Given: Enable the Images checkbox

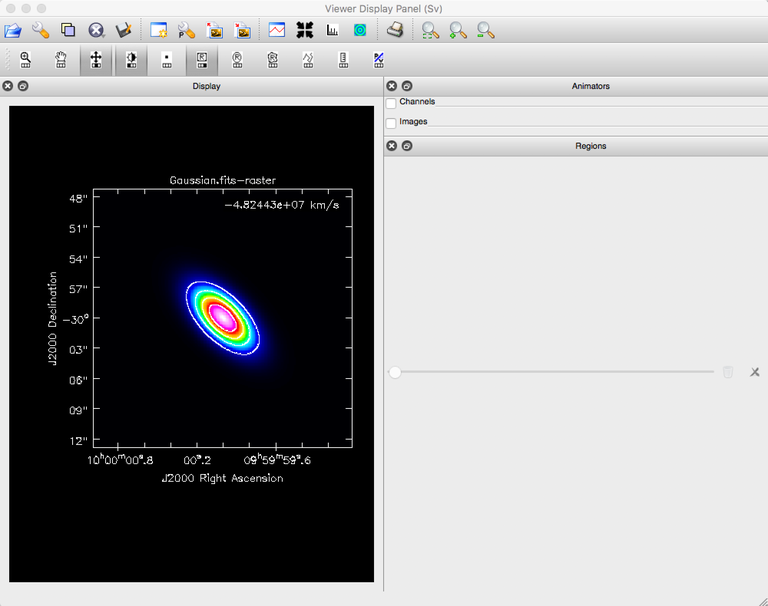Looking at the screenshot, I should click(391, 123).
